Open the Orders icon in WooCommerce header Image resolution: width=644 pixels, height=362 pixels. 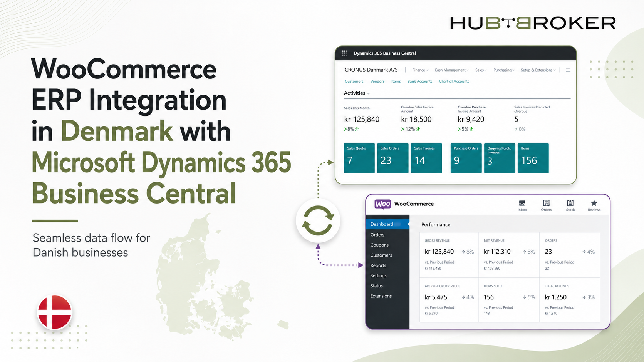coord(546,205)
